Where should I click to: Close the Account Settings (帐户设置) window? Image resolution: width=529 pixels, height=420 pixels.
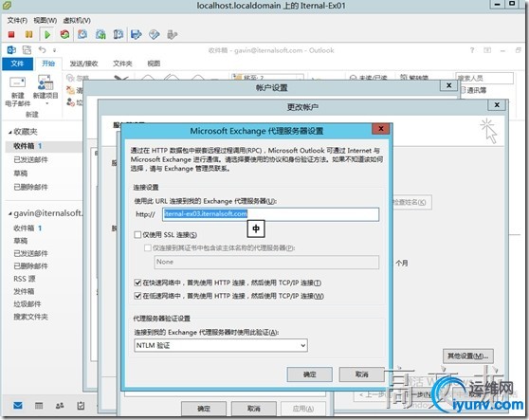pyautogui.click(x=449, y=85)
